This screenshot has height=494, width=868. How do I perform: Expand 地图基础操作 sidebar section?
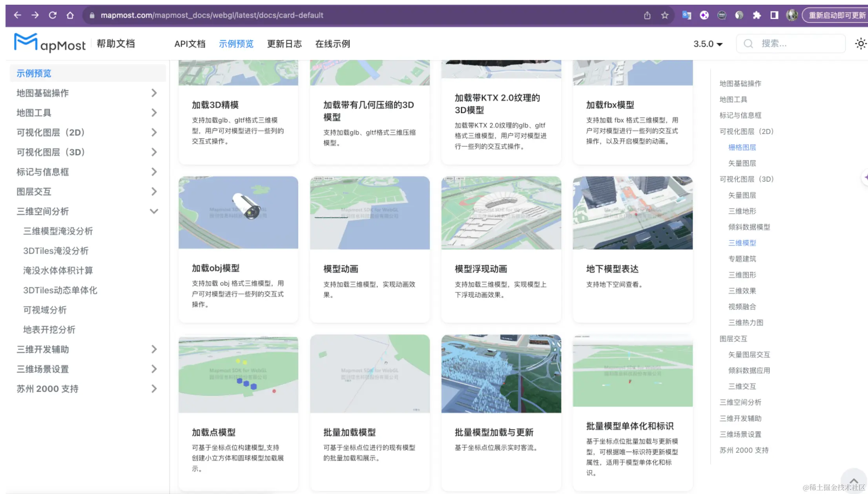154,93
